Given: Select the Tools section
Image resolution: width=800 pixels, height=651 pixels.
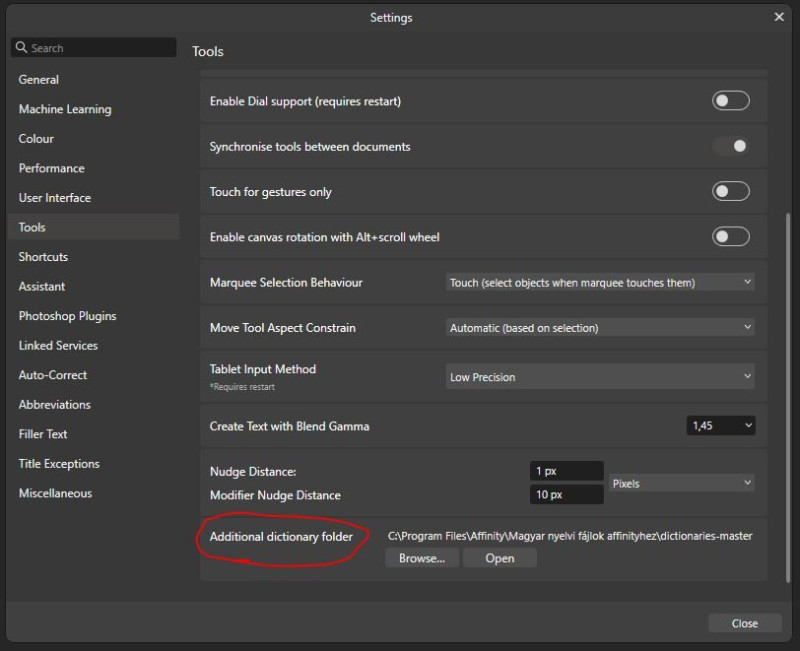Looking at the screenshot, I should coord(93,227).
